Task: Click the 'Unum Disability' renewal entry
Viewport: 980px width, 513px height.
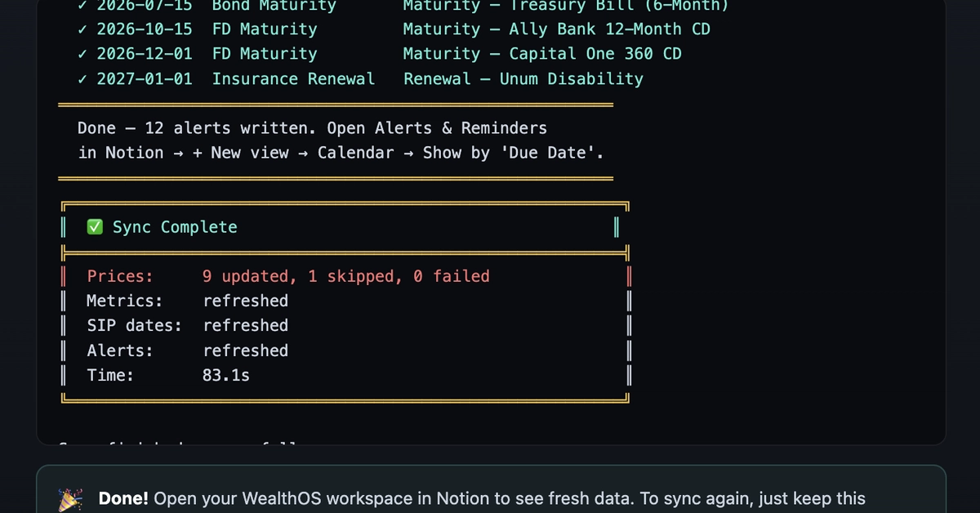Action: (x=571, y=79)
